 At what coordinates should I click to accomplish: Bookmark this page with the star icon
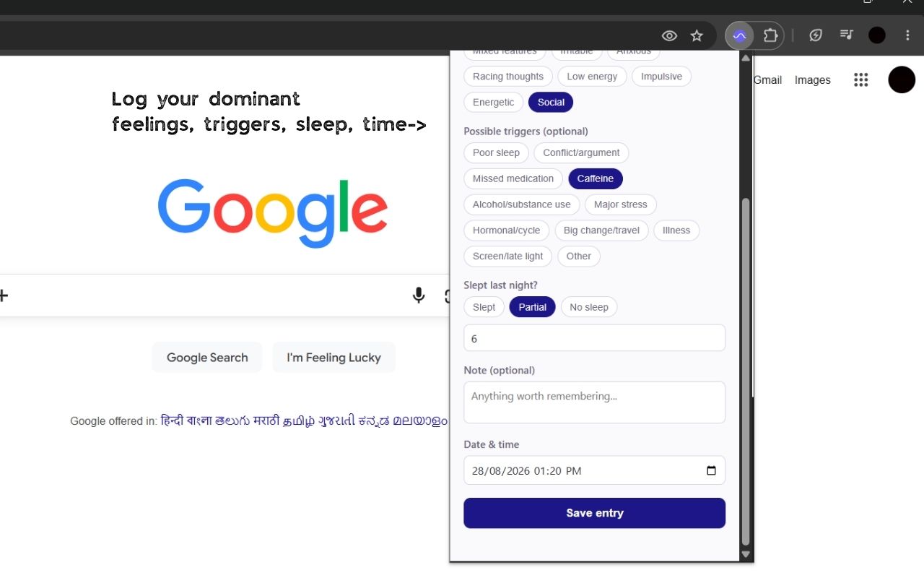coord(697,35)
